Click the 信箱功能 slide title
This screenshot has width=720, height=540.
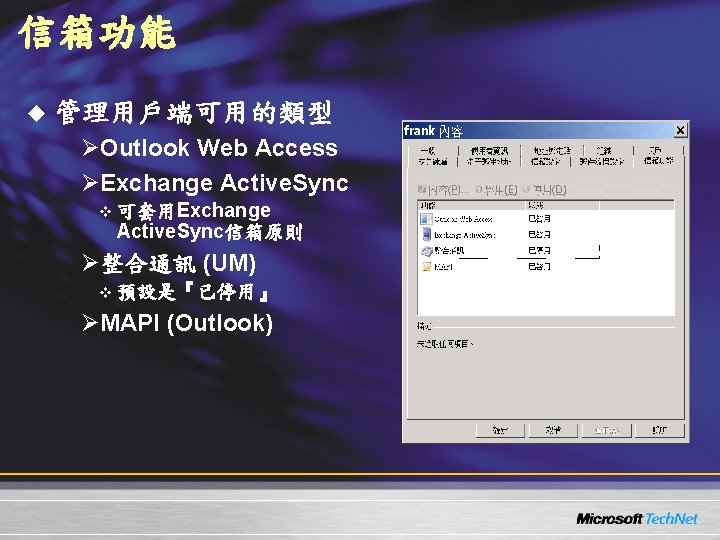97,33
